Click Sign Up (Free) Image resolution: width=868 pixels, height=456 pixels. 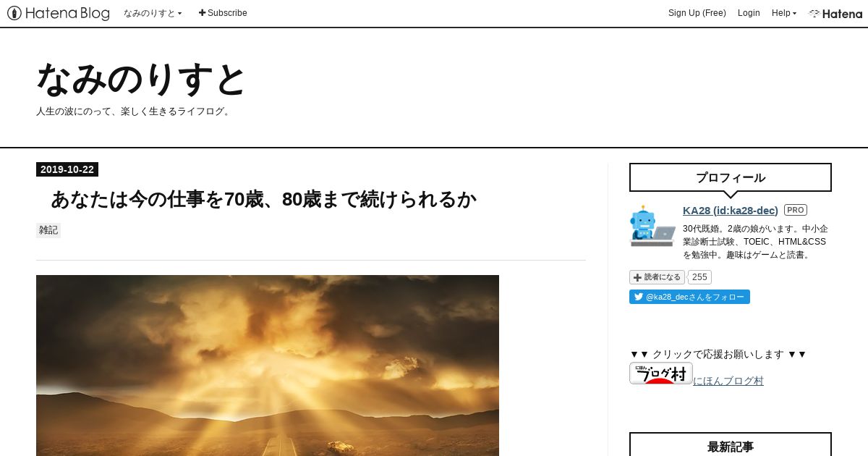697,13
